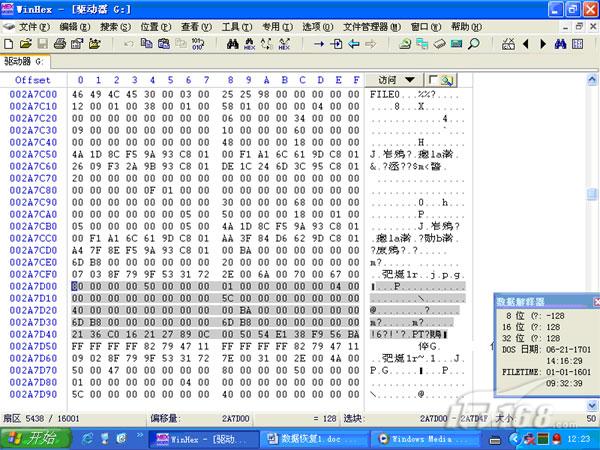
Task: Click hex offset row 002A7D00
Action: (x=32, y=286)
